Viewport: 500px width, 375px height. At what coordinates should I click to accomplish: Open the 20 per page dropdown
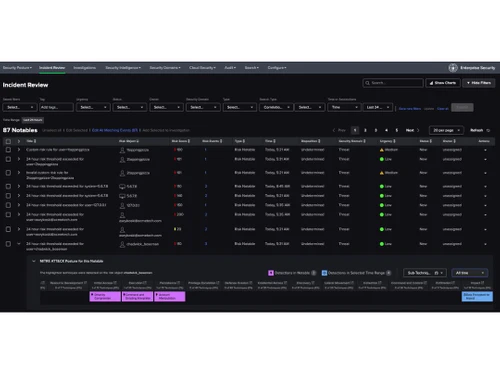446,130
